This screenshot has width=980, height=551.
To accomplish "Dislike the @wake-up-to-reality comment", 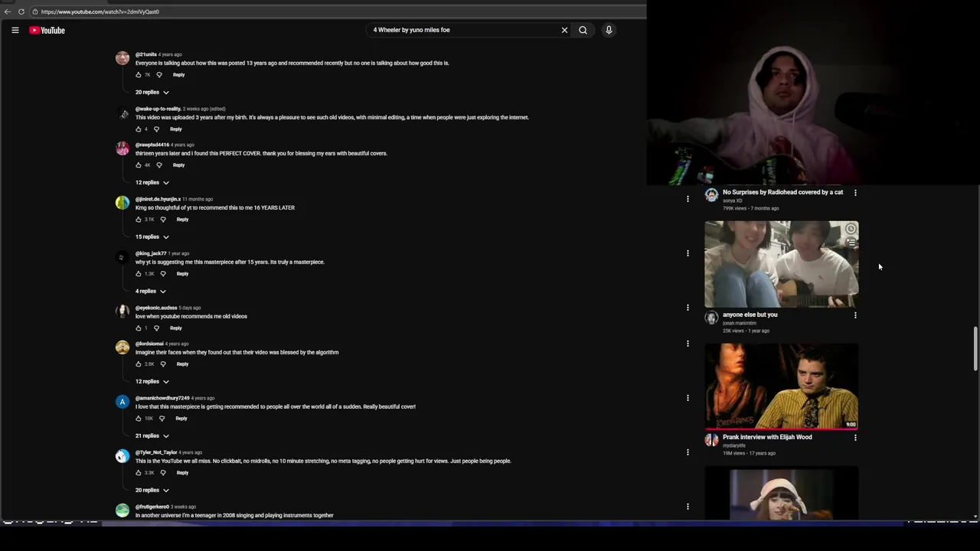I will [156, 129].
